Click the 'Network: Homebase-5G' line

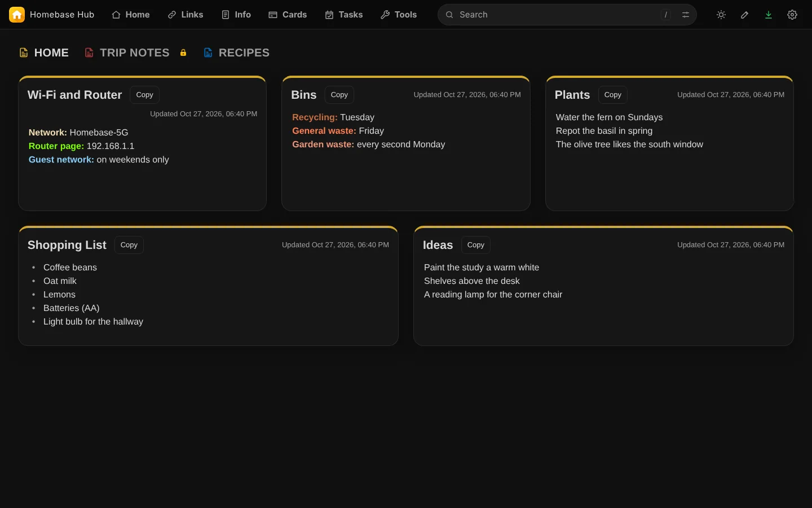coord(78,133)
